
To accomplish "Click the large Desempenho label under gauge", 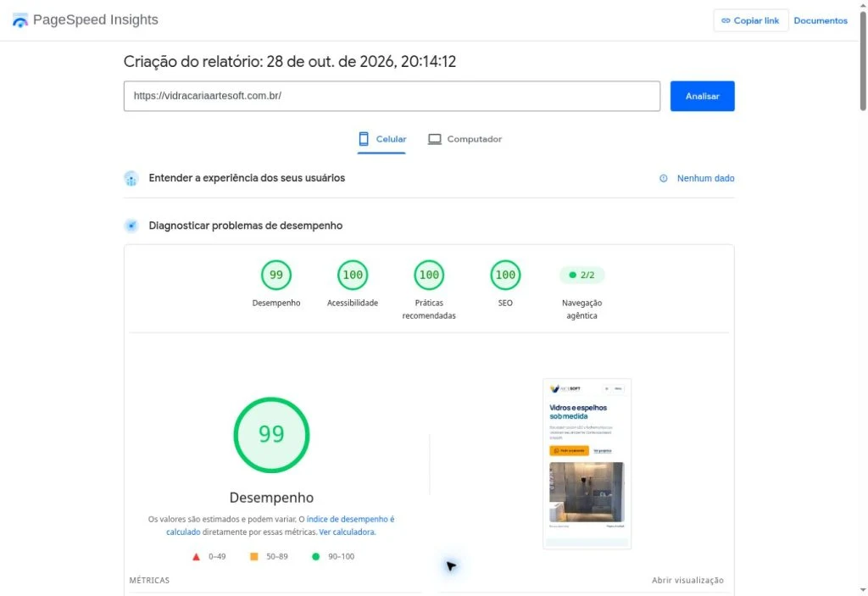I will [271, 498].
